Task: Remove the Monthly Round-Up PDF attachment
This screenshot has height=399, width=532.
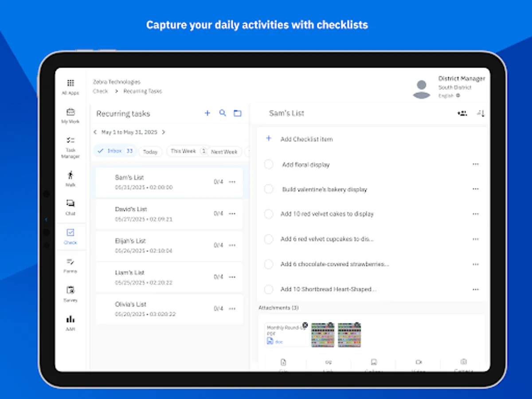Action: (305, 325)
